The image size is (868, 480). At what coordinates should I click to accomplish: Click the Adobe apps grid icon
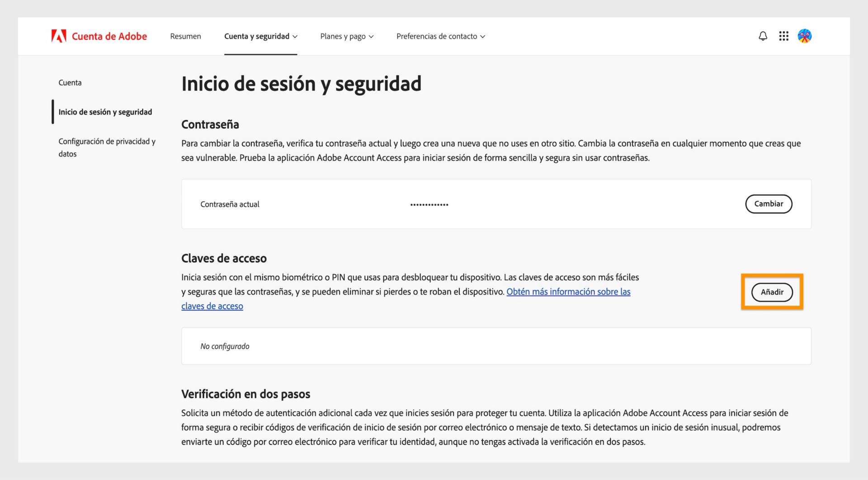point(784,36)
